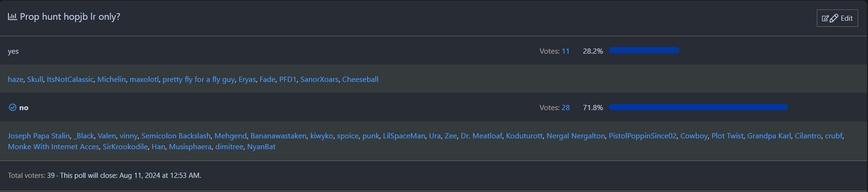Image resolution: width=868 pixels, height=192 pixels.
Task: Select the 'yes' poll option text
Action: (x=13, y=51)
